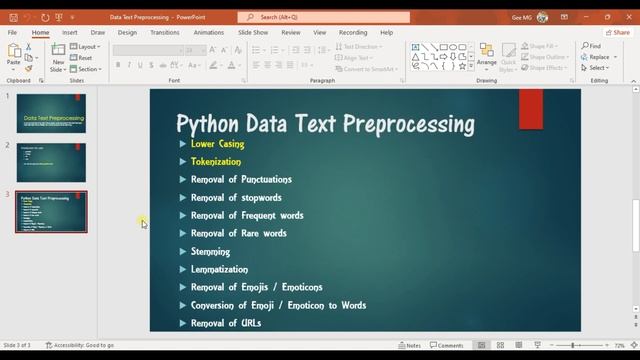640x360 pixels.
Task: Switch to Normal view in the status bar
Action: point(482,345)
